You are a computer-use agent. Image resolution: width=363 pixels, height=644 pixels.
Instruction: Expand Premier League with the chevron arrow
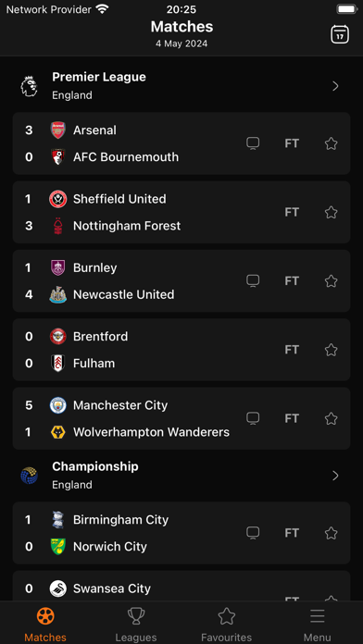(x=335, y=86)
